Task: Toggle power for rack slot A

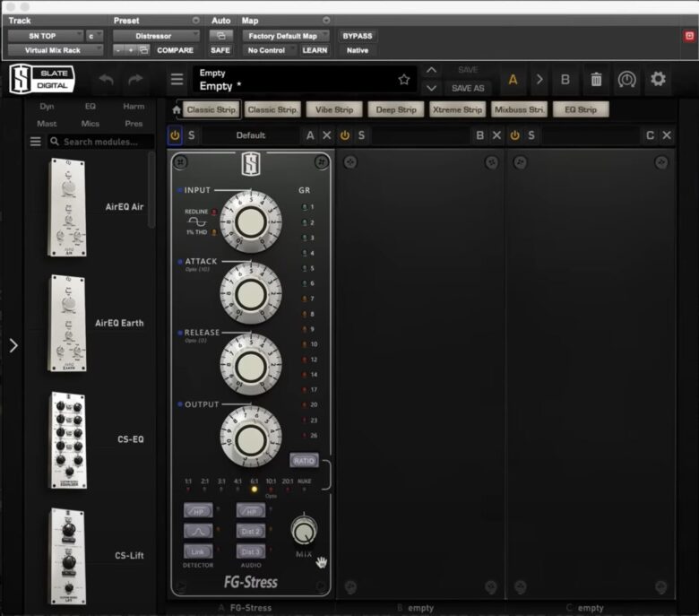Action: coord(175,135)
